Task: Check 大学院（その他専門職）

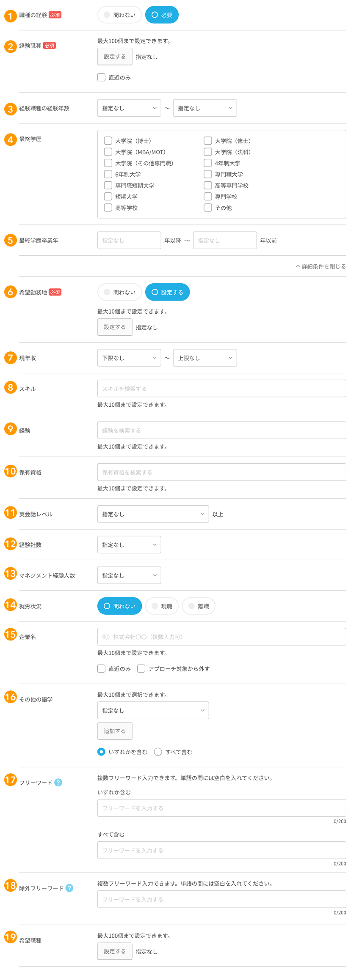Action: 108,163
